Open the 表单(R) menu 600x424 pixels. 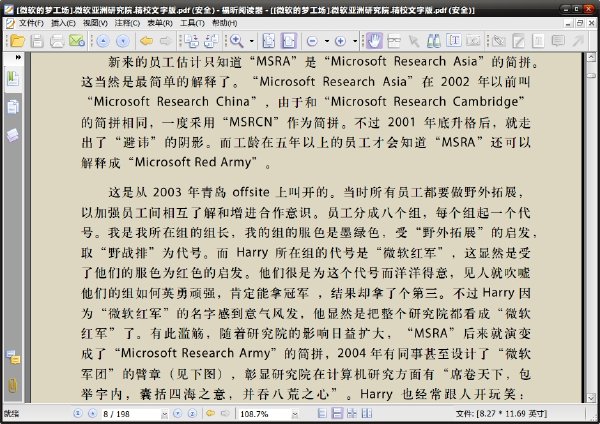tap(160, 23)
